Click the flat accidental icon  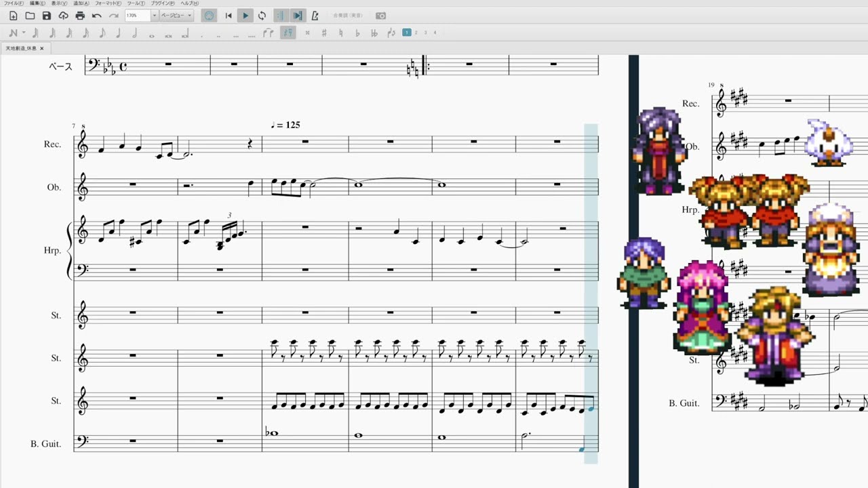point(357,33)
